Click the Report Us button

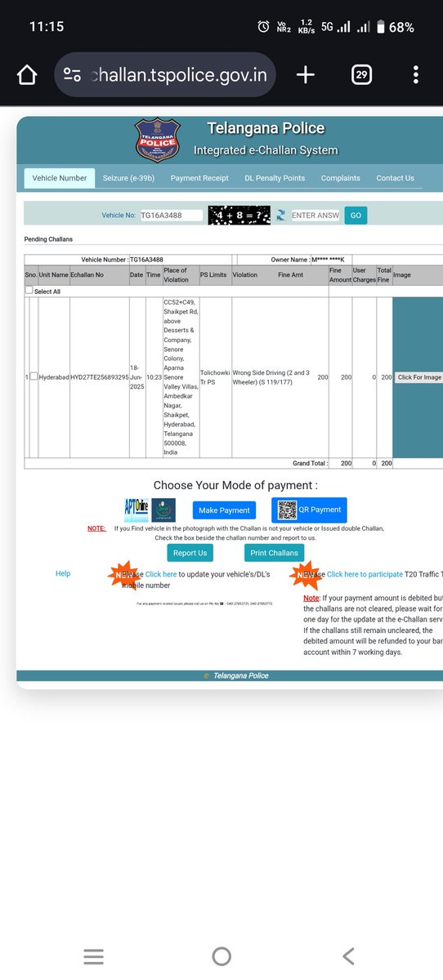pos(190,553)
